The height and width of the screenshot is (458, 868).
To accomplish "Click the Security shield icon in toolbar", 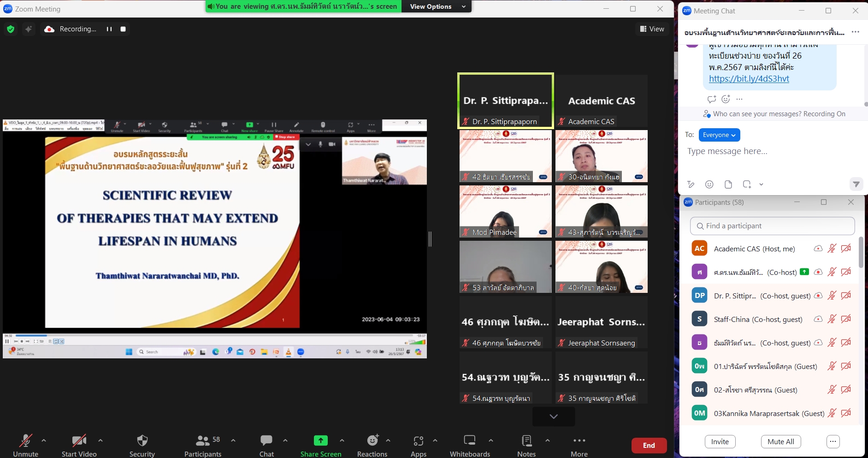I will click(142, 441).
